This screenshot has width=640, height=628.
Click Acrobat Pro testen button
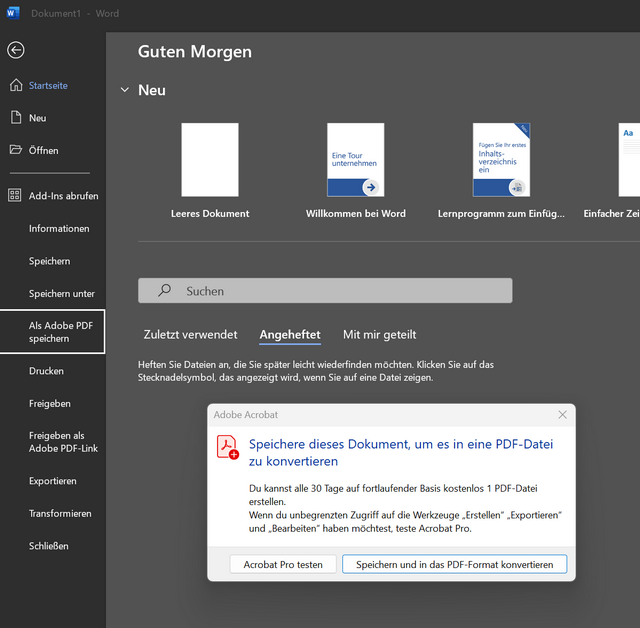click(283, 564)
